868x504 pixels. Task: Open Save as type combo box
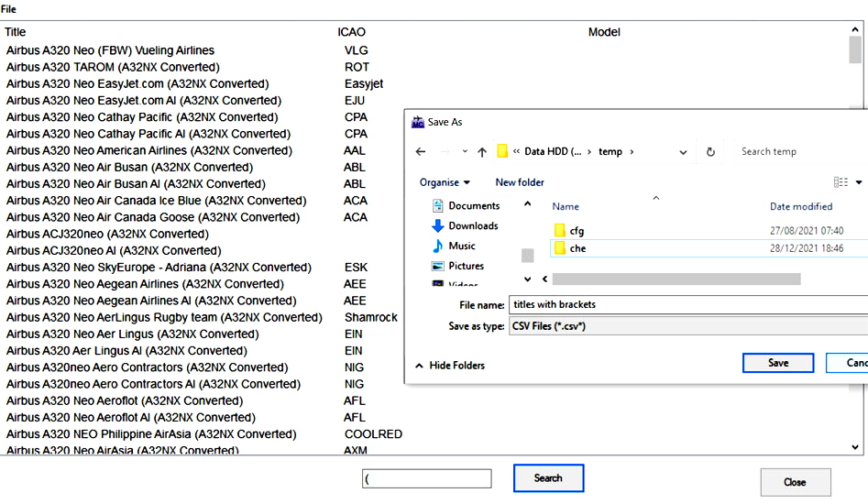688,326
